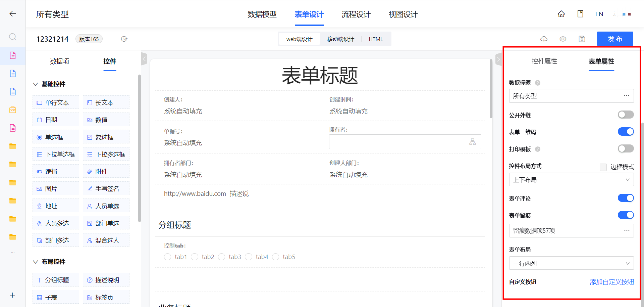The width and height of the screenshot is (644, 307).
Task: Add 单选框 radio control
Action: coord(56,137)
